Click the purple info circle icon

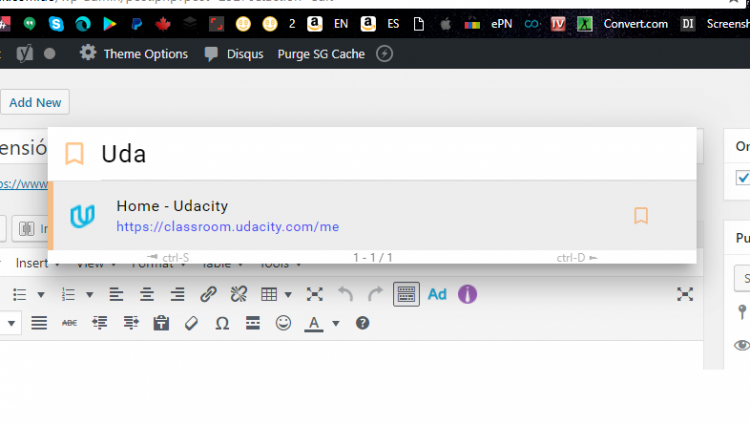[467, 294]
